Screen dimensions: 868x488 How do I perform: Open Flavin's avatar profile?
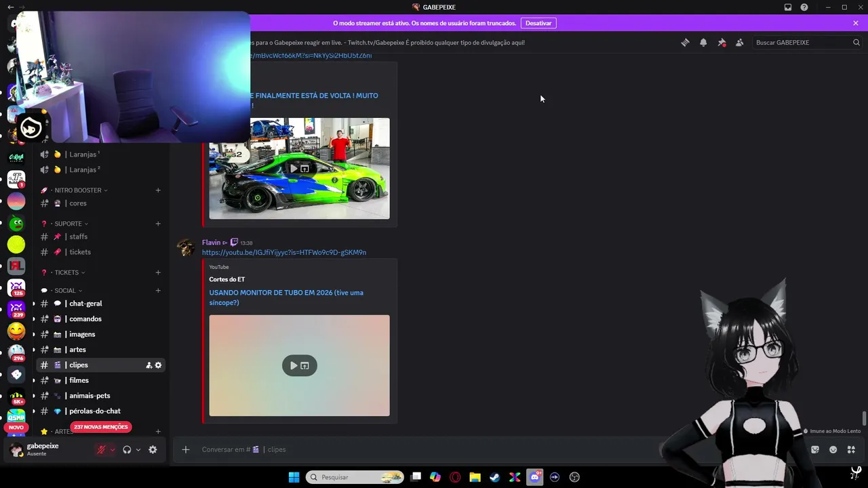pyautogui.click(x=186, y=247)
